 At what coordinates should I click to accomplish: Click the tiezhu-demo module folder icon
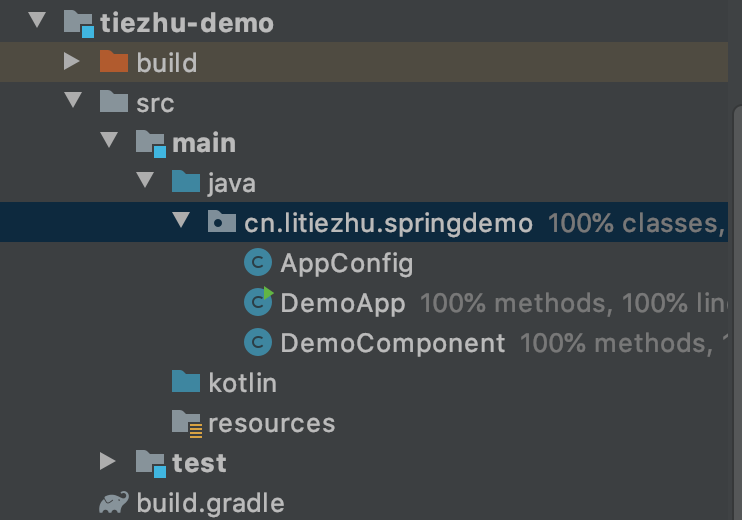pyautogui.click(x=77, y=23)
